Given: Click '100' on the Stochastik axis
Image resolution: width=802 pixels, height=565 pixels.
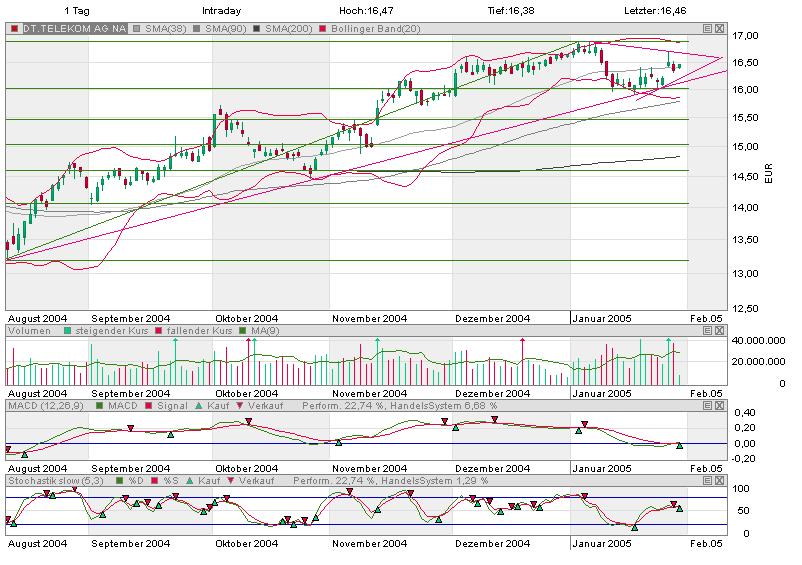Looking at the screenshot, I should (x=741, y=489).
